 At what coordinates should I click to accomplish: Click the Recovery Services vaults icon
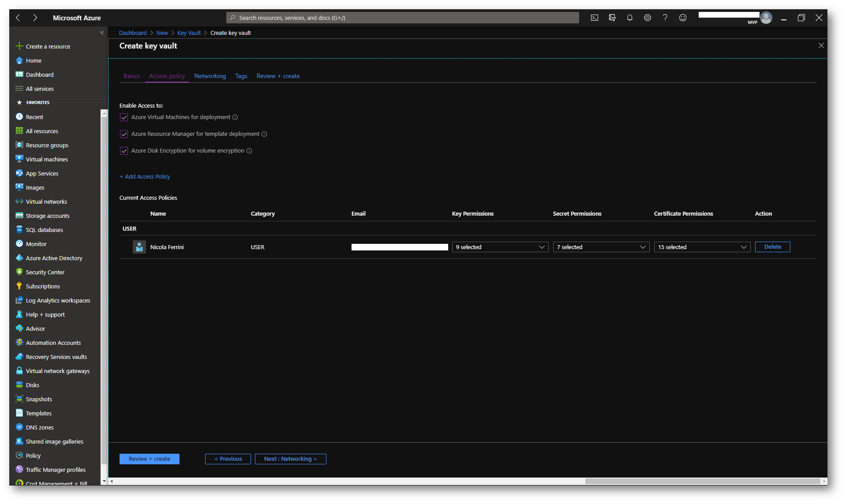19,357
